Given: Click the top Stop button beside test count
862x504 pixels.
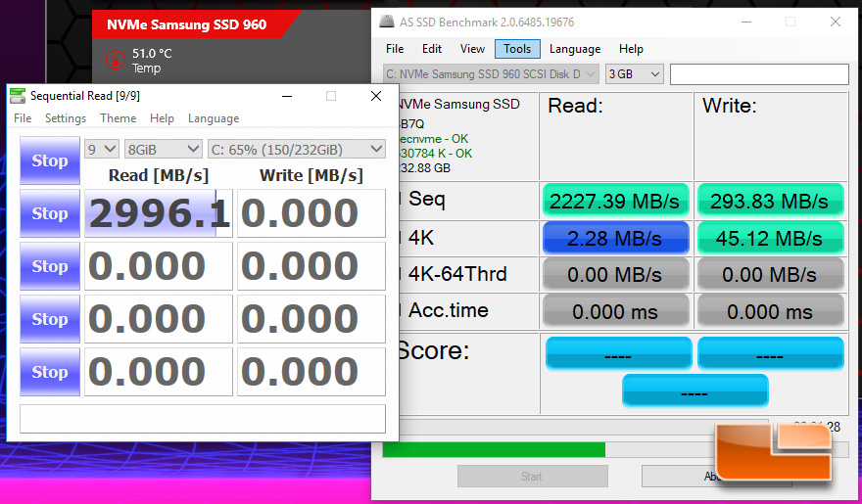Looking at the screenshot, I should pyautogui.click(x=50, y=160).
